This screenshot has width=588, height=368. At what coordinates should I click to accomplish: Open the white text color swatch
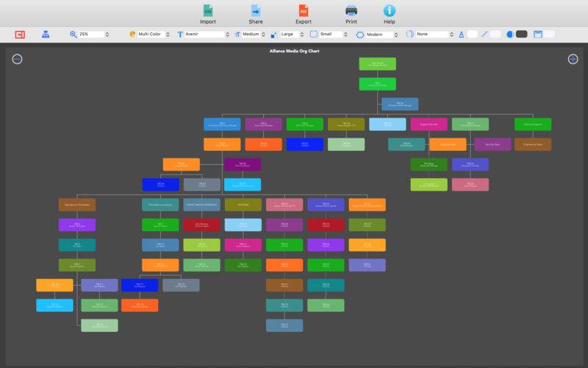pos(472,34)
